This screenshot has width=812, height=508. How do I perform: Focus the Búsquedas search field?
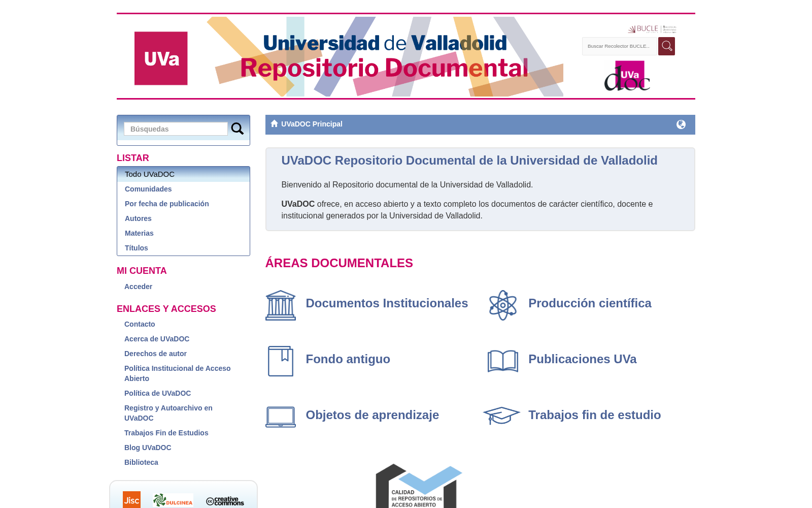tap(176, 129)
